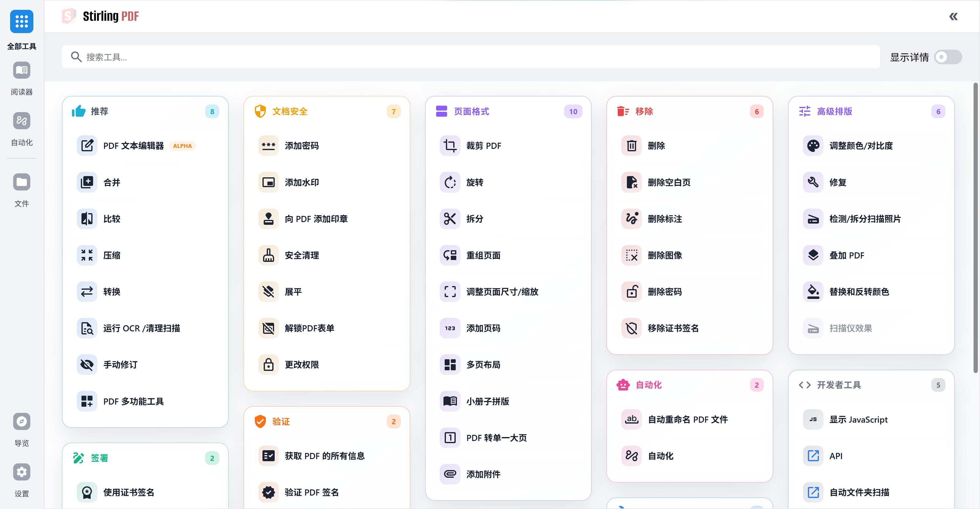Open Adjust Colors/Contrast (调整颜色/对比度) palette icon
980x509 pixels.
[x=813, y=146]
